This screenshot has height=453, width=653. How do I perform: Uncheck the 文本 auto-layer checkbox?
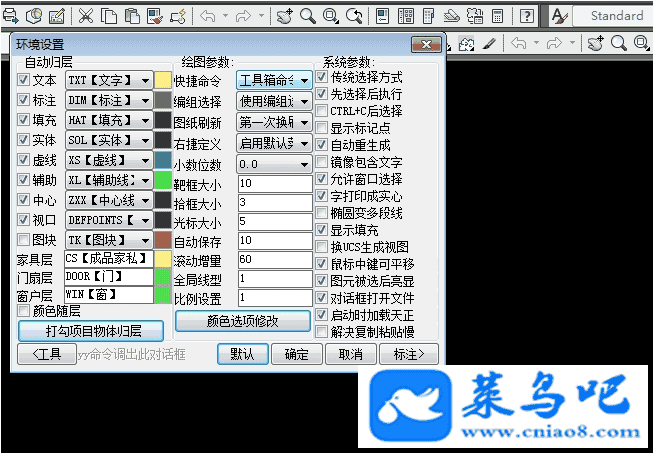point(25,80)
